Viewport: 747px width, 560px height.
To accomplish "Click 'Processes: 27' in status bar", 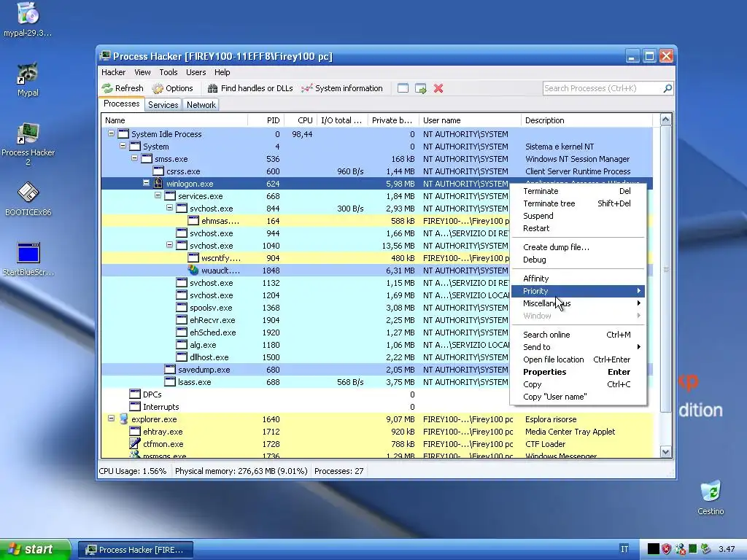I will (x=338, y=471).
